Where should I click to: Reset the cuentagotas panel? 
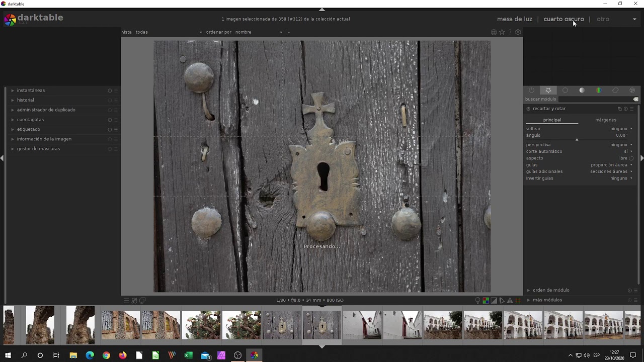[x=110, y=120]
